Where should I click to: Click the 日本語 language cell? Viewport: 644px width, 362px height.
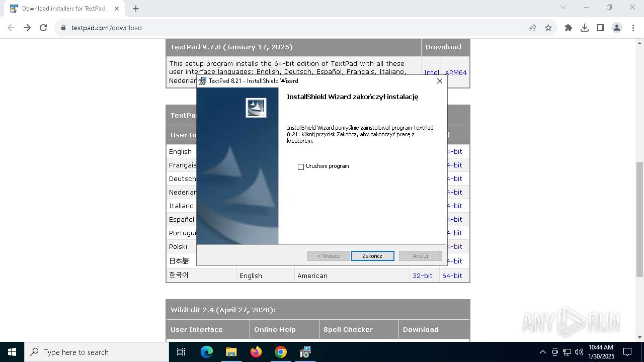coord(181,261)
